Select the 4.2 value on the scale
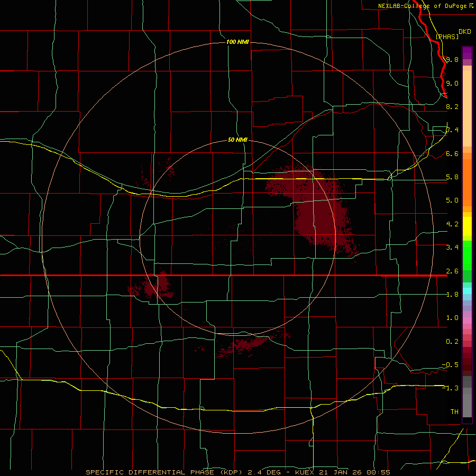 452,224
